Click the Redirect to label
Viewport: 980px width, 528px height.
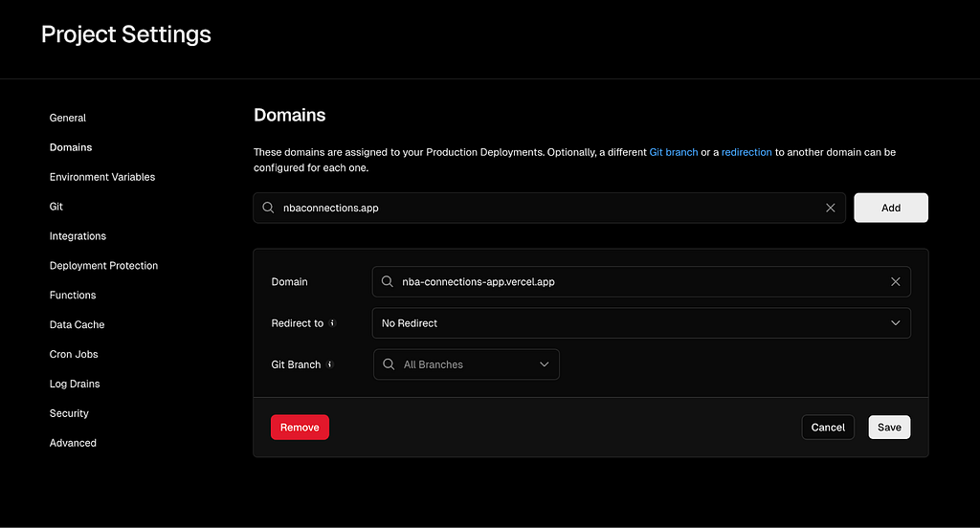(298, 323)
